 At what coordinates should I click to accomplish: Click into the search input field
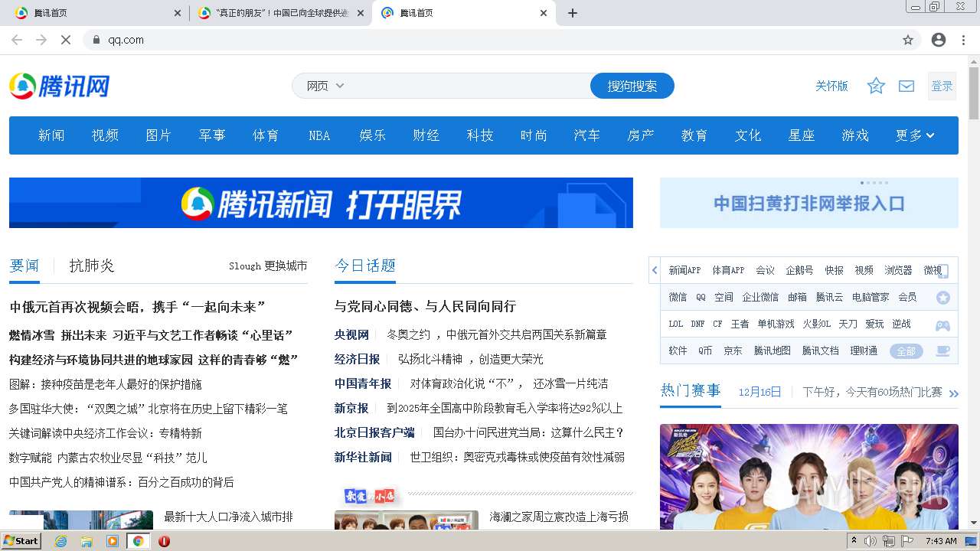(469, 86)
